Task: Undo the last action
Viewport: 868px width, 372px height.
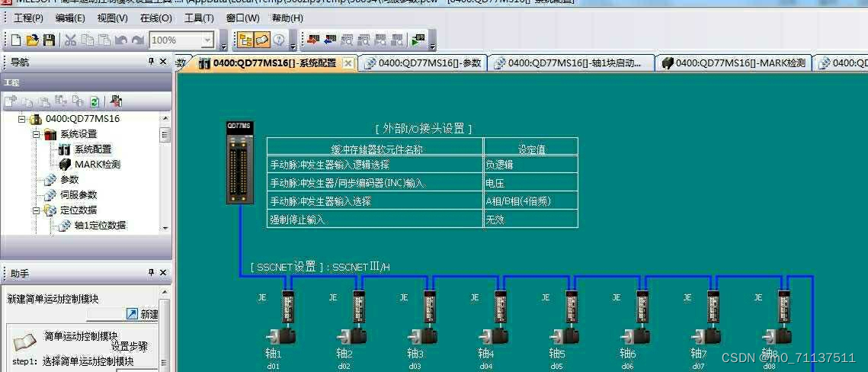Action: (120, 40)
